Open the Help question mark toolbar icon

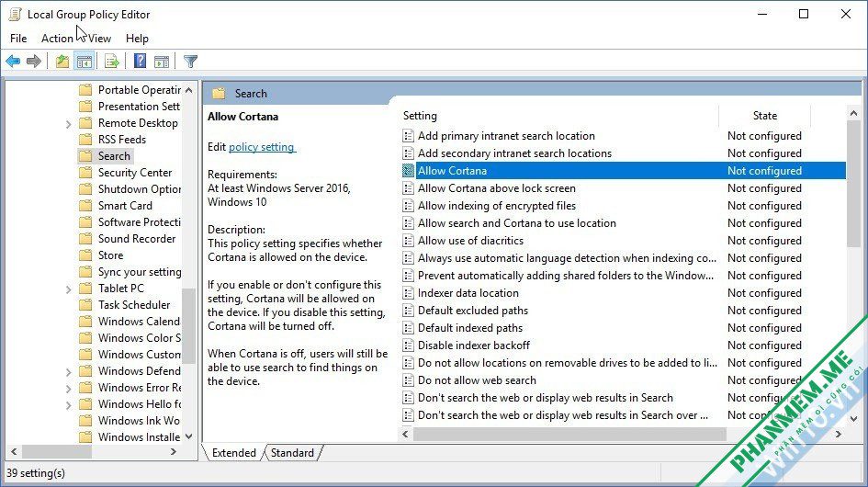(140, 61)
